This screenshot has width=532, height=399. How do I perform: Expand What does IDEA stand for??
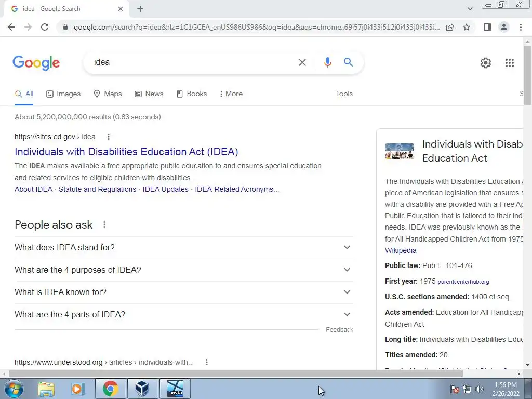[183, 248]
